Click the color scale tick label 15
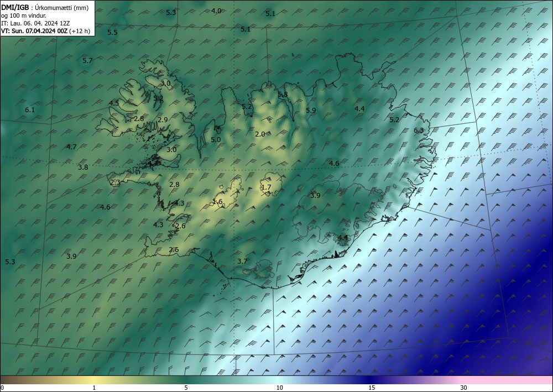Screen dimensions: 553x392 (372, 388)
